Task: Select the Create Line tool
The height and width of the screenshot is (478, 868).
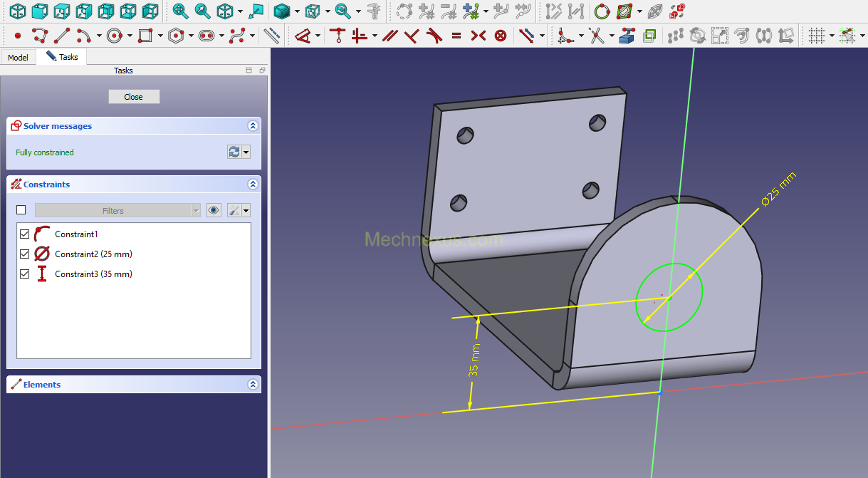Action: coord(62,35)
